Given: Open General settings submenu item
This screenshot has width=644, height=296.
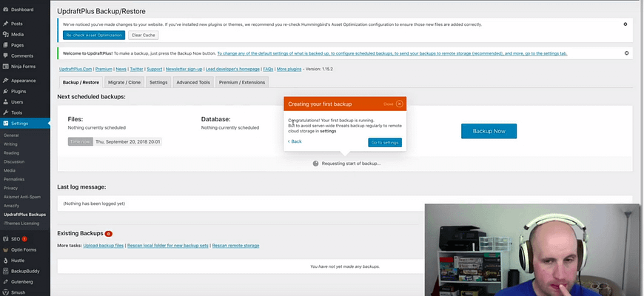Looking at the screenshot, I should (x=11, y=135).
